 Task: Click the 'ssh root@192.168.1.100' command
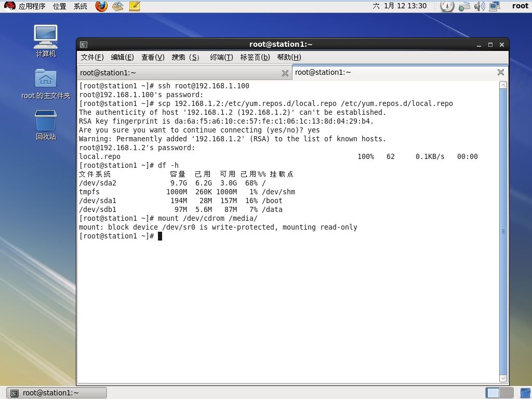coord(204,86)
